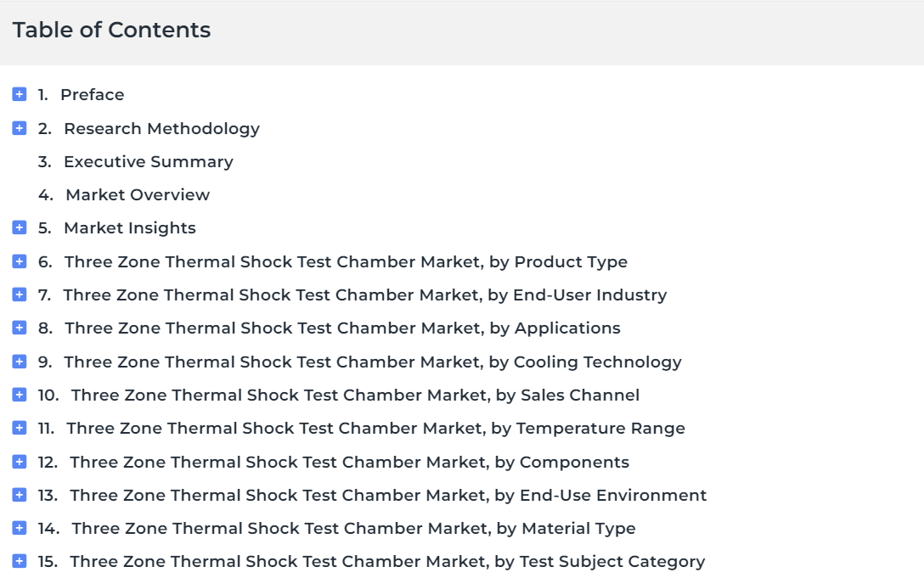Select chapter 10 by Sales Channel title
The width and height of the screenshot is (924, 578).
(355, 395)
